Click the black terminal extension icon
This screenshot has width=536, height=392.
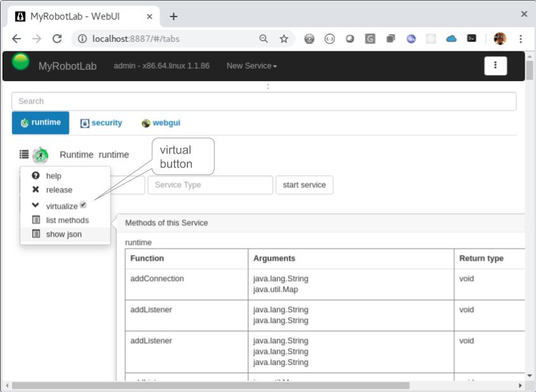471,38
